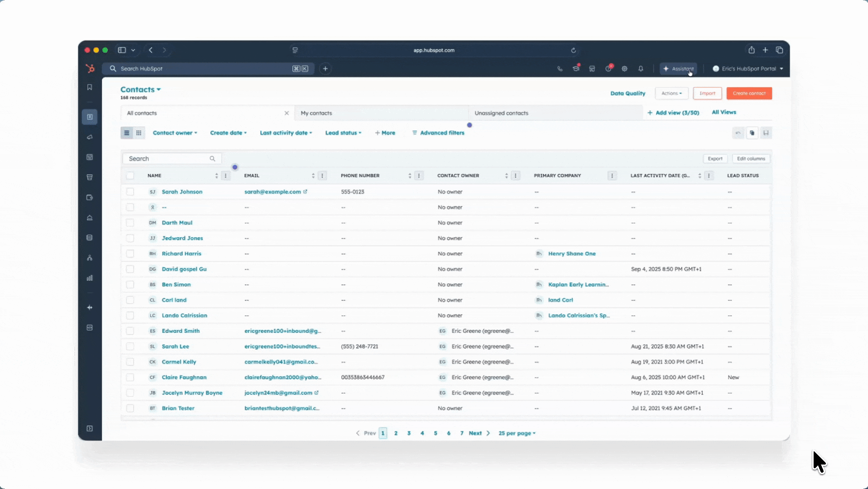Check the box for Brian Tester
This screenshot has height=489, width=868.
130,408
